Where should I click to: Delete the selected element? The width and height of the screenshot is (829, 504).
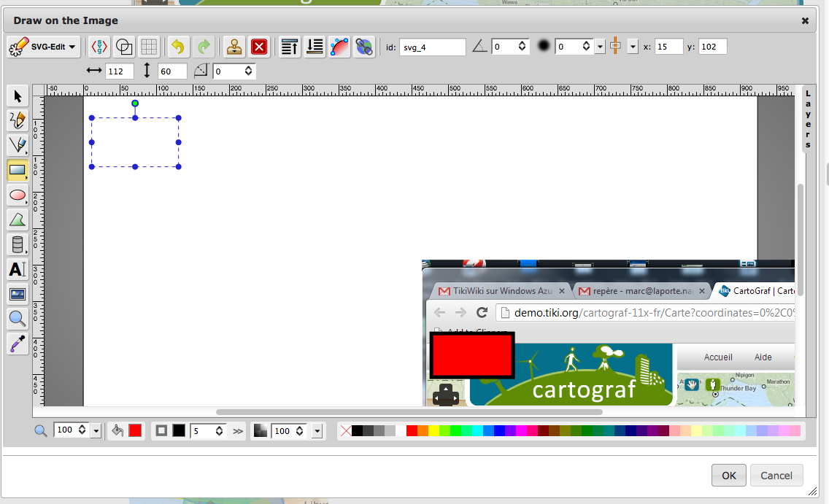coord(259,47)
